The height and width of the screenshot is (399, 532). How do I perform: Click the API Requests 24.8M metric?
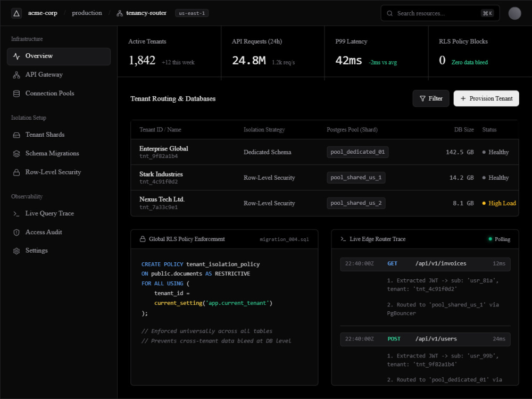248,61
